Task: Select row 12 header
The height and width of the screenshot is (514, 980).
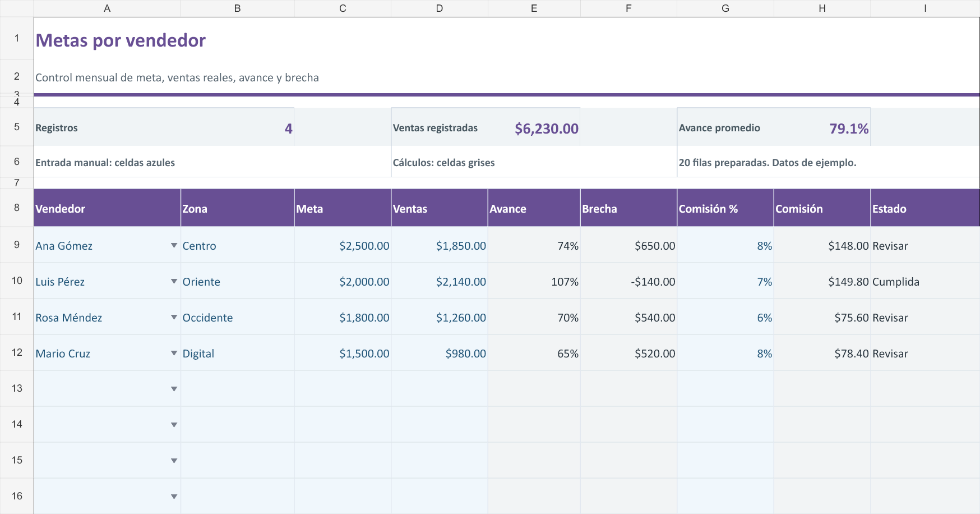Action: [x=17, y=353]
